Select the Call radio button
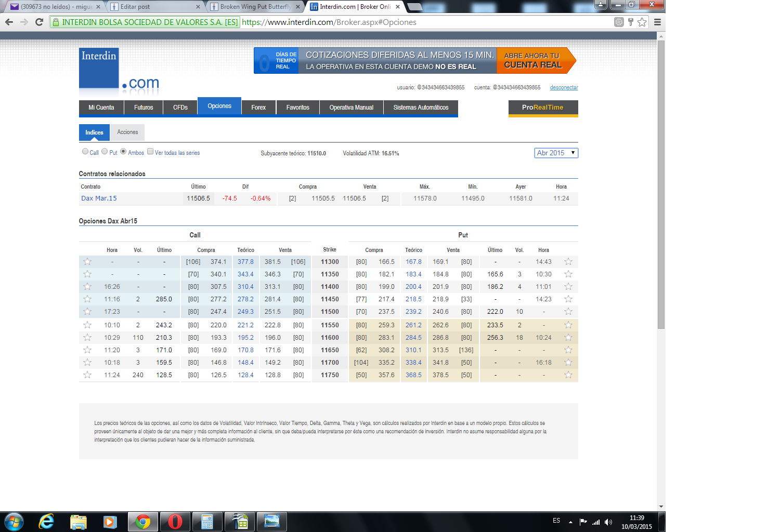Viewport: 780px width, 532px height. coord(85,152)
